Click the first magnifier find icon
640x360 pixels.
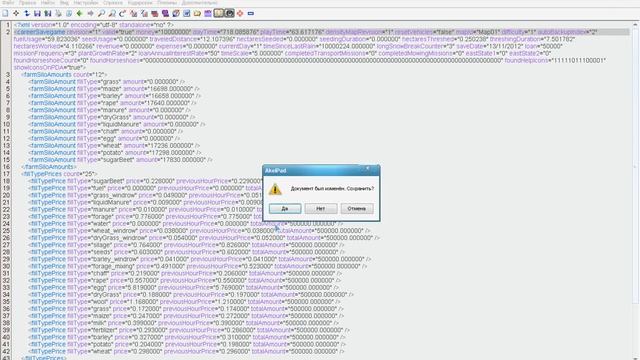pyautogui.click(x=101, y=13)
